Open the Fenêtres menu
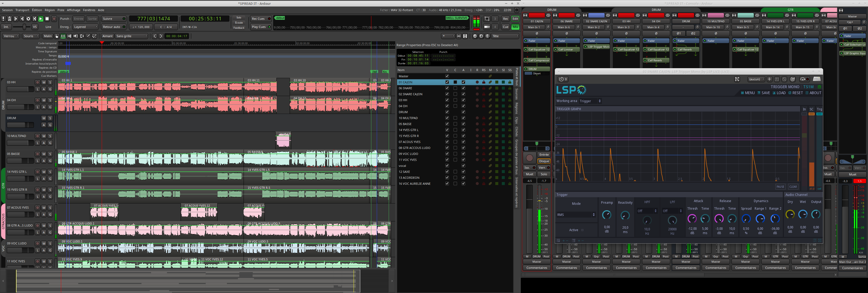The width and height of the screenshot is (868, 293). tap(89, 10)
